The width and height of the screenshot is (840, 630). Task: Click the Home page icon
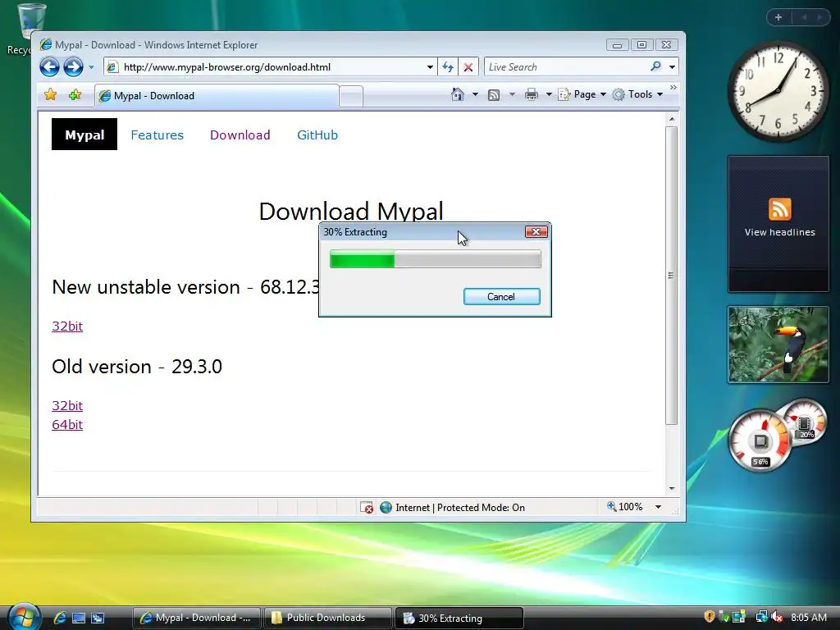click(458, 94)
